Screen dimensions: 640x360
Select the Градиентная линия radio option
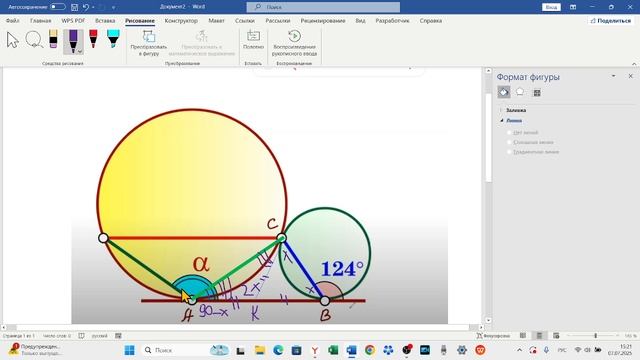click(509, 152)
